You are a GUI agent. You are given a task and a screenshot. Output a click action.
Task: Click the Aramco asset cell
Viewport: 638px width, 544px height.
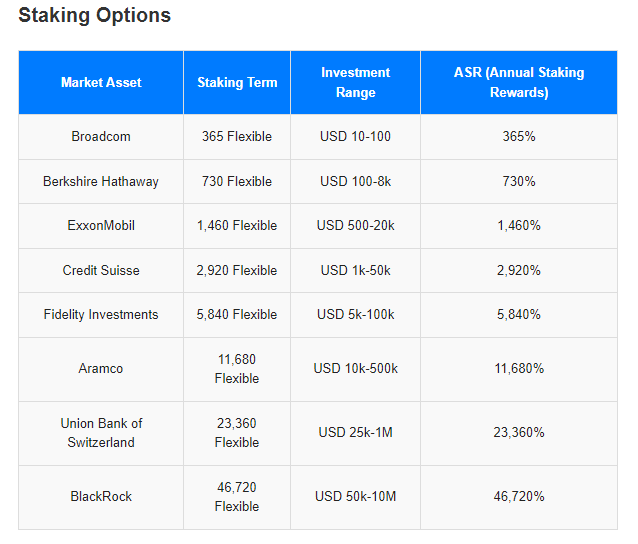(101, 369)
